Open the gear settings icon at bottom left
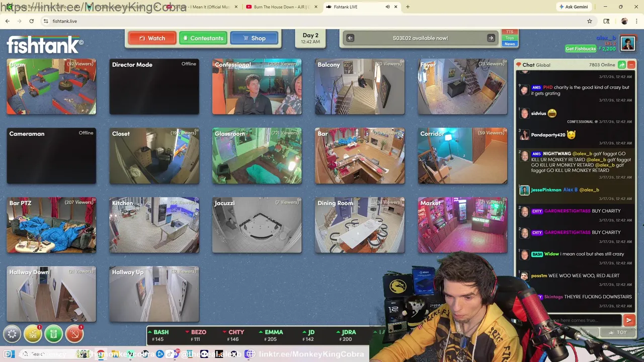This screenshot has width=644, height=362. 12,334
